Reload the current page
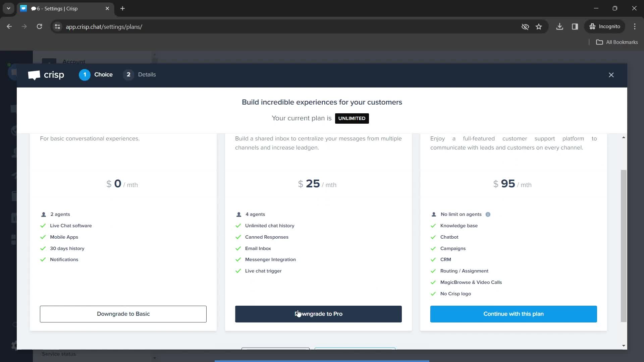This screenshot has height=362, width=644. [39, 26]
